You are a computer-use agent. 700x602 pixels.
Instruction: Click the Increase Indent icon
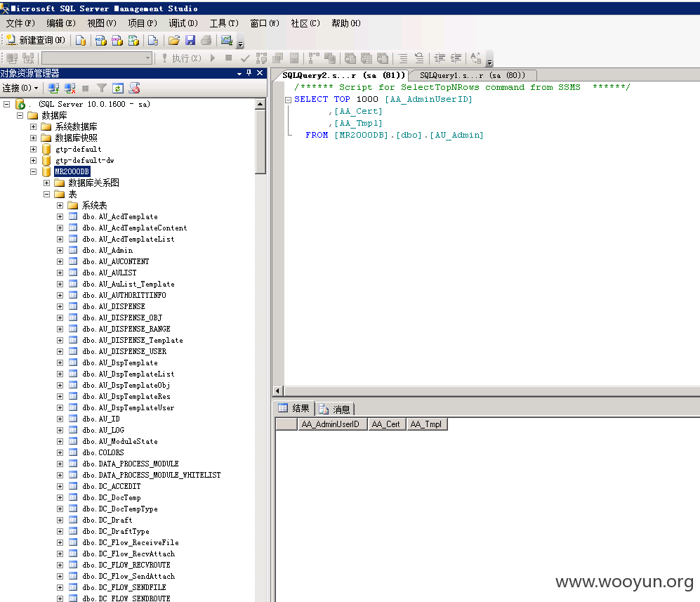tap(456, 58)
